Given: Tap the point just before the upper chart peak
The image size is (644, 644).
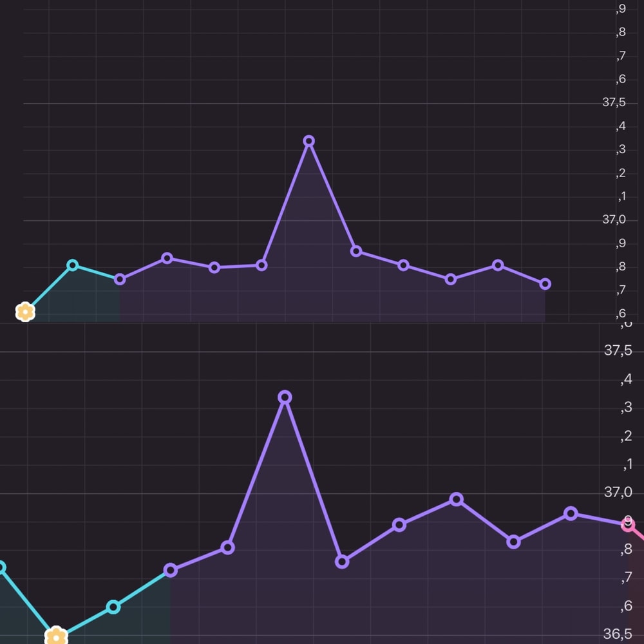Looking at the screenshot, I should tap(261, 265).
